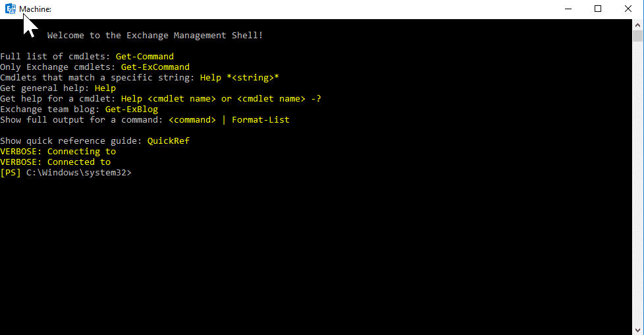Click at the PS C:\Windows\system32> prompt

point(66,173)
